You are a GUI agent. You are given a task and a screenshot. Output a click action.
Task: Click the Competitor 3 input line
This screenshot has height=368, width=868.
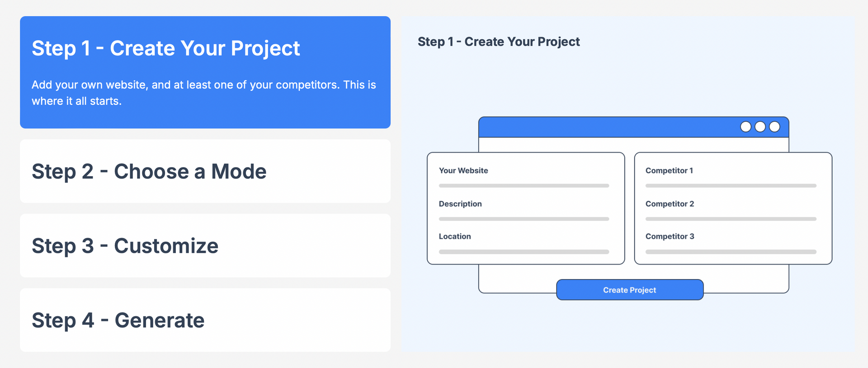(731, 252)
